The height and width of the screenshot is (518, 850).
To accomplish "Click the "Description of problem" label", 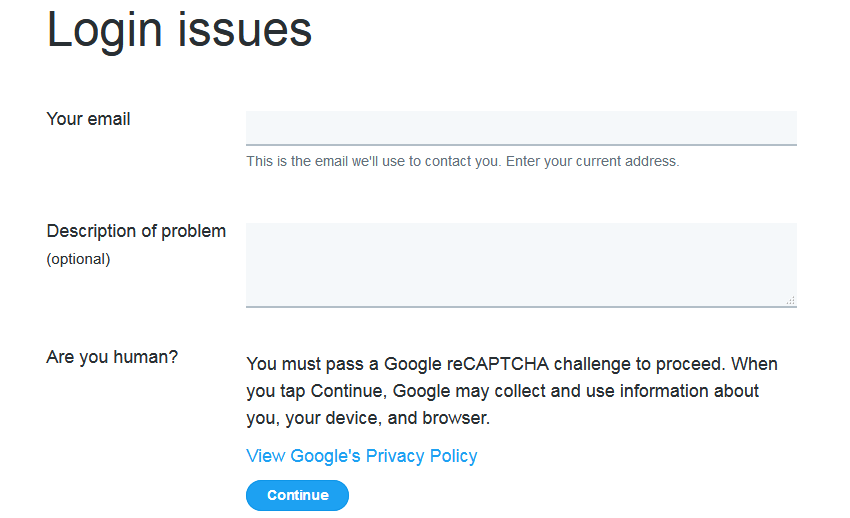I will (136, 231).
